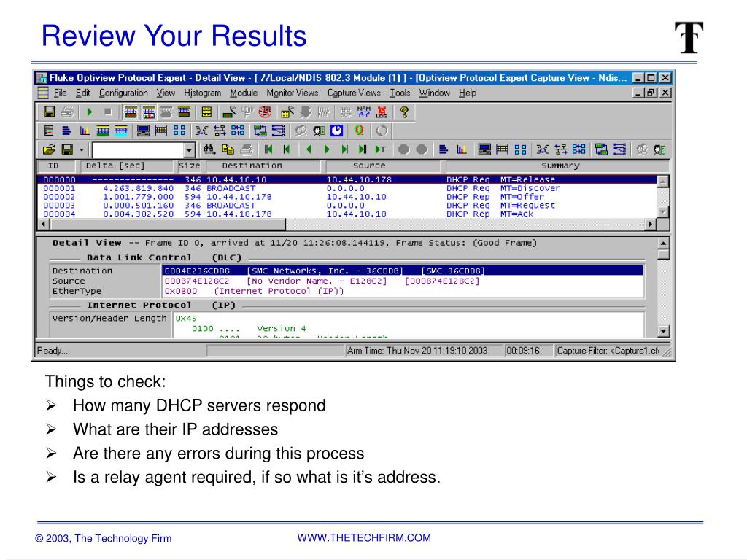Click the Source column header
The image size is (747, 560).
[x=382, y=166]
